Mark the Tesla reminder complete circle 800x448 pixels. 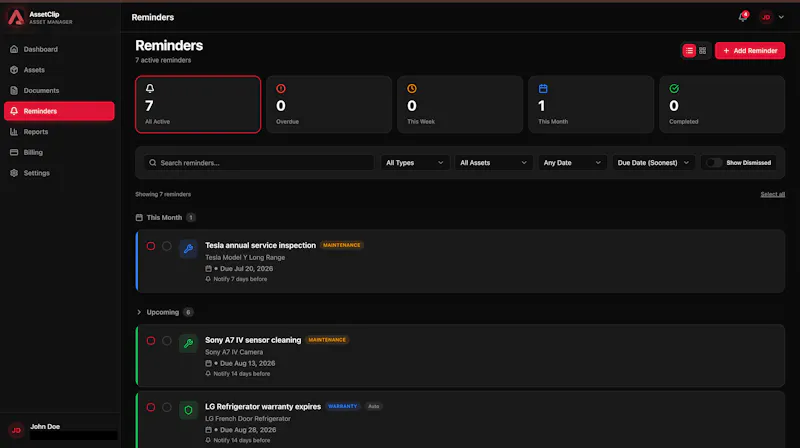(167, 246)
